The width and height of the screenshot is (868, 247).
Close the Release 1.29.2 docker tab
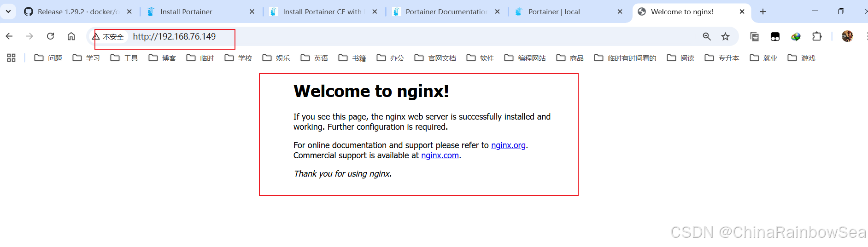pyautogui.click(x=129, y=12)
